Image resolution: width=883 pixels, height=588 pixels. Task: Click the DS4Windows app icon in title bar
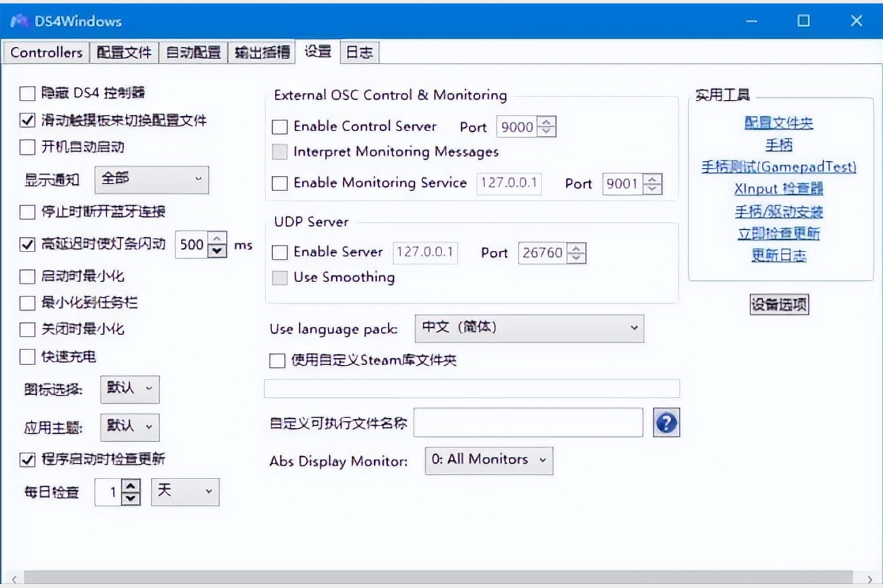tap(18, 20)
